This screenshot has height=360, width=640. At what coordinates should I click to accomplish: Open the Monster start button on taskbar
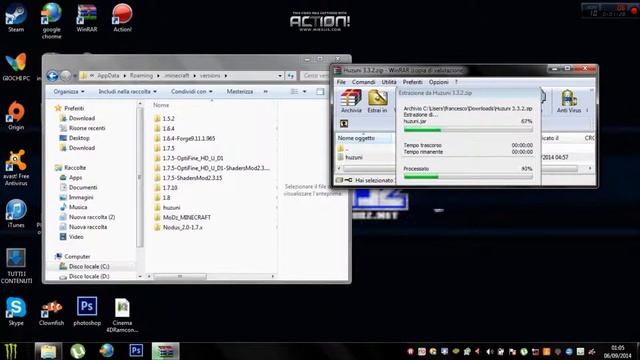[x=11, y=351]
